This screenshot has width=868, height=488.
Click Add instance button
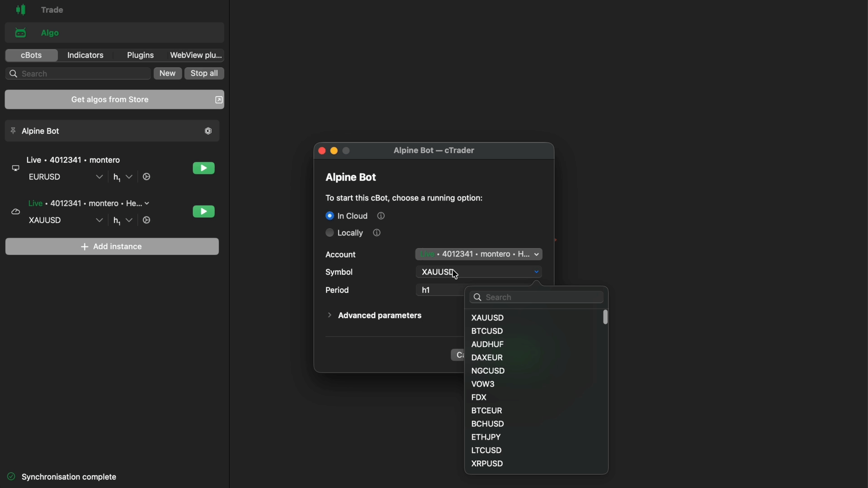112,247
